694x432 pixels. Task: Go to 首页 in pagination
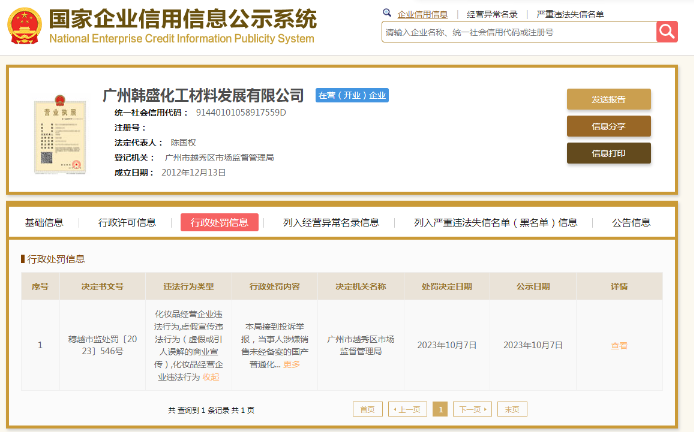367,409
